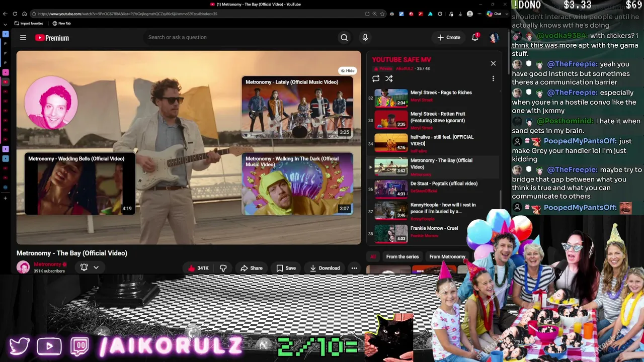
Task: Select the From Metronomy chip
Action: 447,257
